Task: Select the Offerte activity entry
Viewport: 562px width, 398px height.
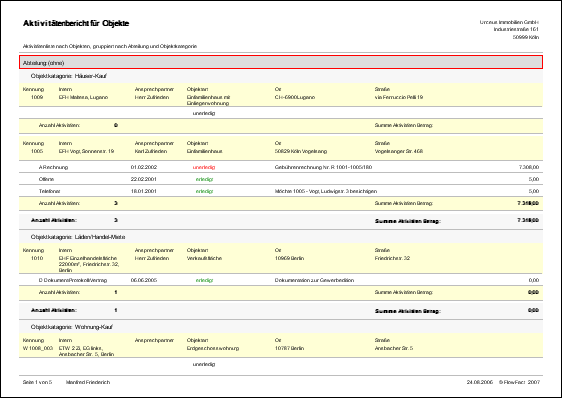Action: pos(46,179)
